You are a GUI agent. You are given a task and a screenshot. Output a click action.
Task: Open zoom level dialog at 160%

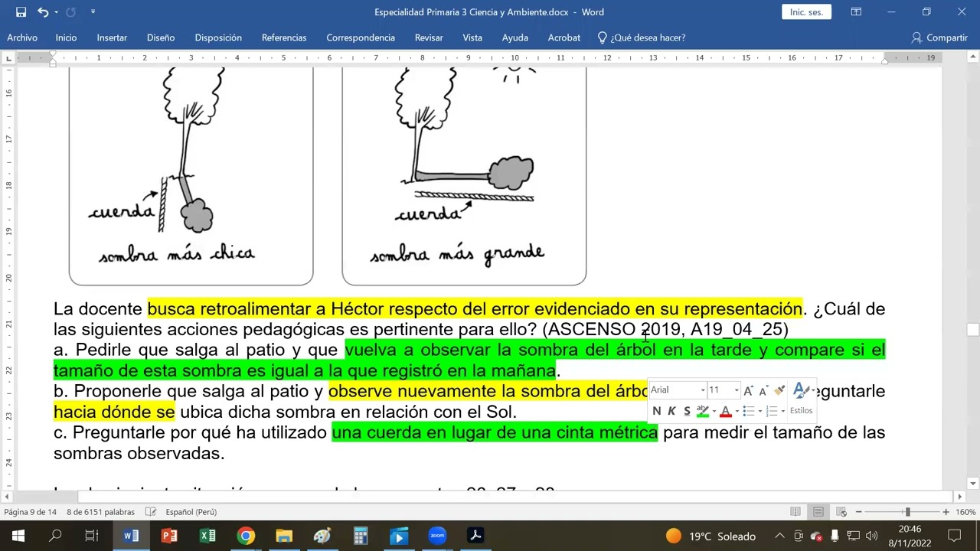point(965,512)
